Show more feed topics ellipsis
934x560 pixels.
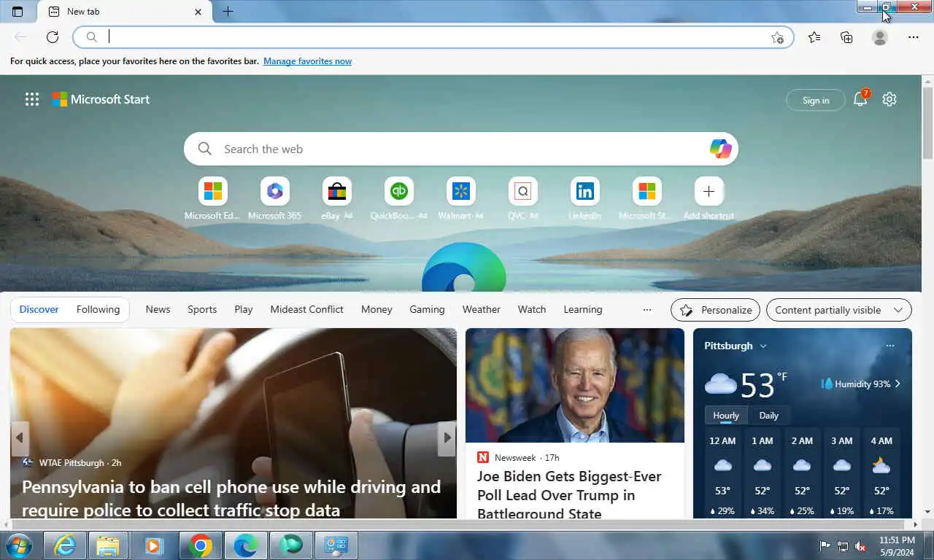[x=647, y=310]
